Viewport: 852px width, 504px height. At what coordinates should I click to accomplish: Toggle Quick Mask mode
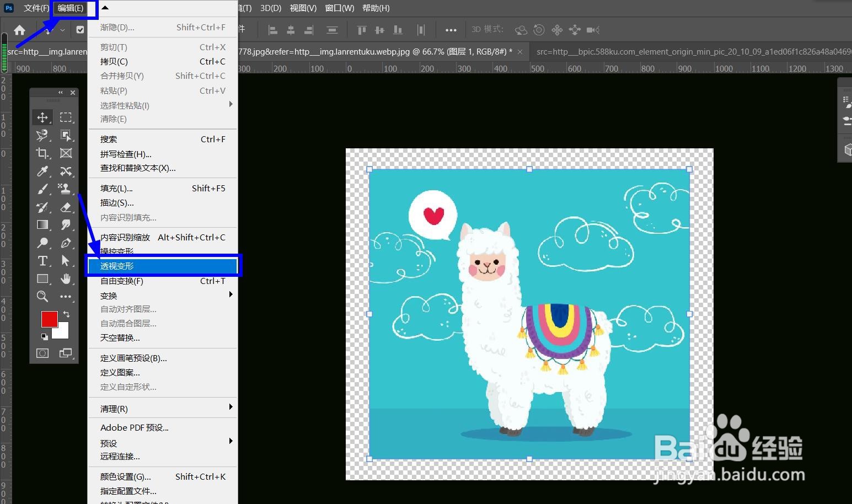[42, 353]
